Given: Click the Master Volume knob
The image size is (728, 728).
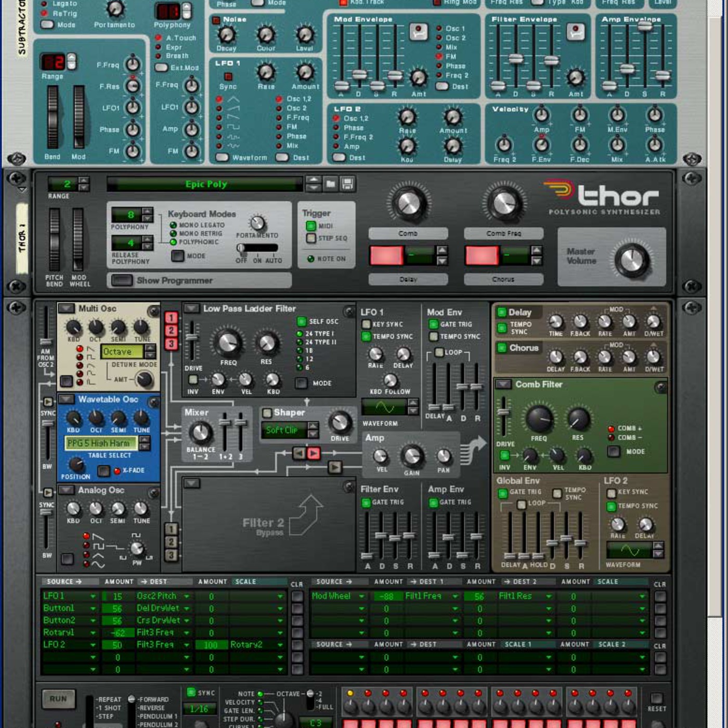Looking at the screenshot, I should (x=632, y=260).
